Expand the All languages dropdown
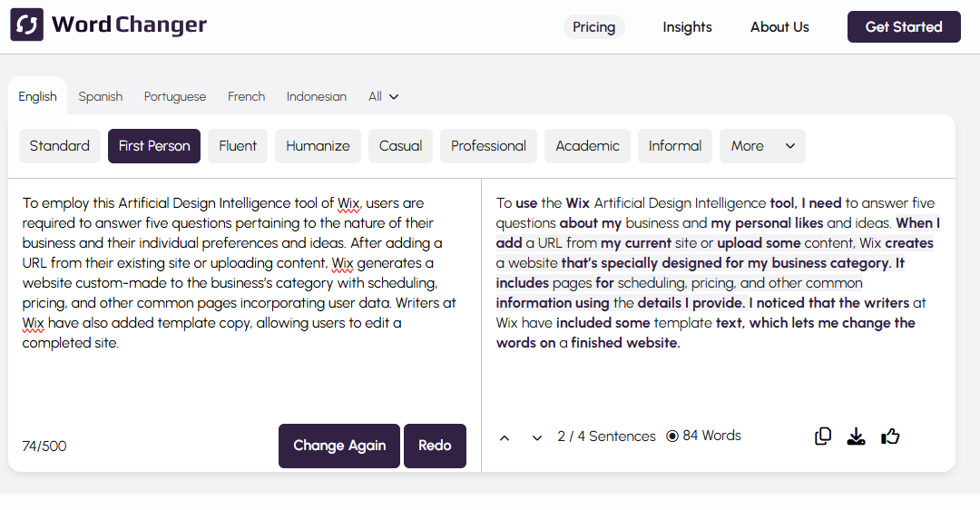Image resolution: width=980 pixels, height=510 pixels. (383, 97)
